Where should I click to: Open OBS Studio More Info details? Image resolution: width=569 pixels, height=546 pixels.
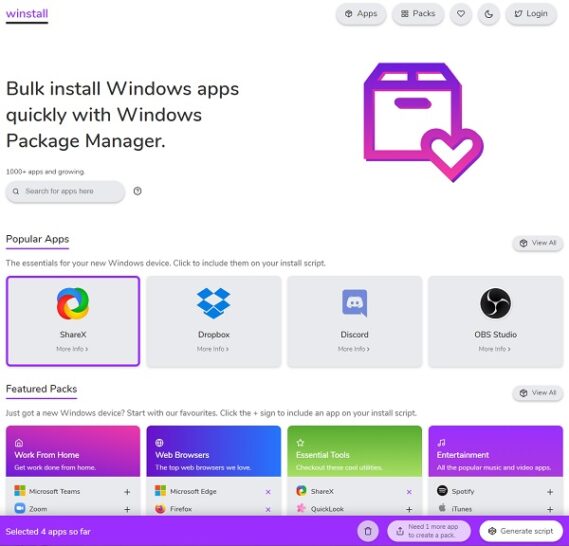click(x=494, y=349)
